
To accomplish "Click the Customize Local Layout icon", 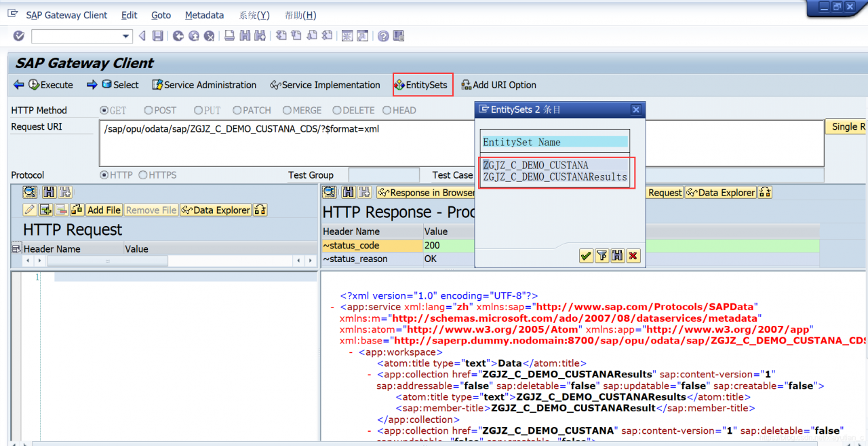I will [x=399, y=36].
